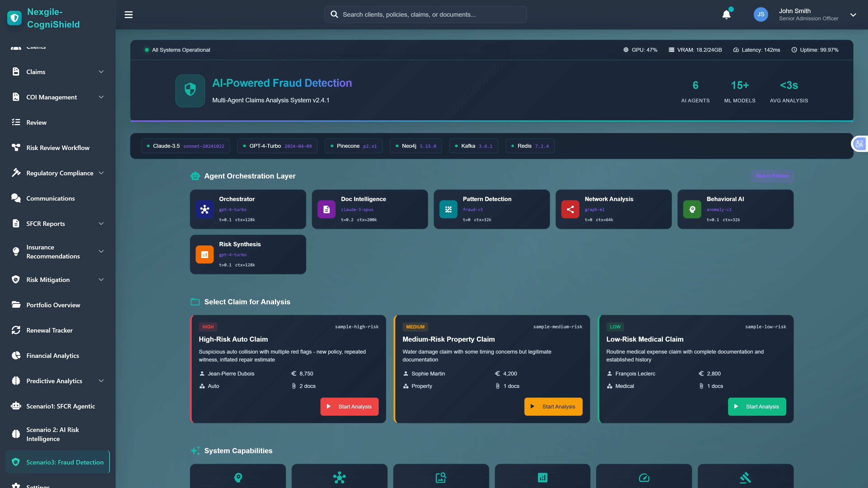This screenshot has width=868, height=488.
Task: Select the Network Analysis share icon
Action: coord(570,209)
